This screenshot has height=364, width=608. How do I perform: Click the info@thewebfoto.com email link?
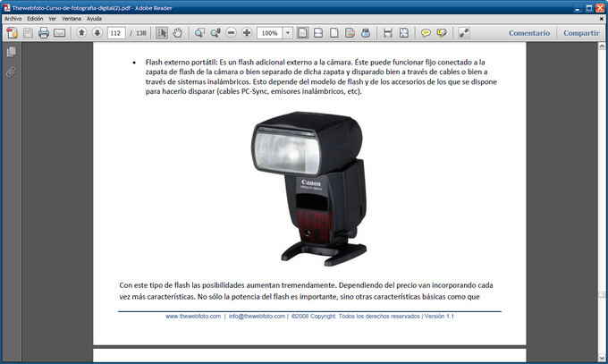(257, 317)
